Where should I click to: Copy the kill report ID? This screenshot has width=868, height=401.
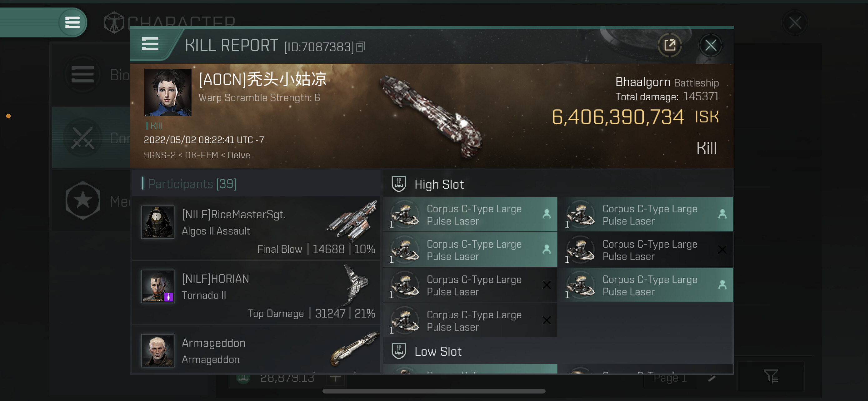(361, 47)
